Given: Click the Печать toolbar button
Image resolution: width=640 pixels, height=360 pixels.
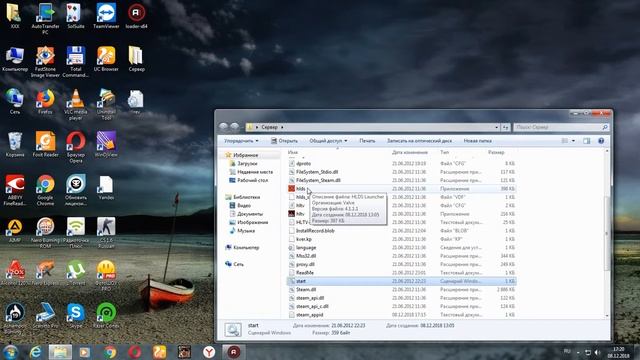Looking at the screenshot, I should (367, 140).
